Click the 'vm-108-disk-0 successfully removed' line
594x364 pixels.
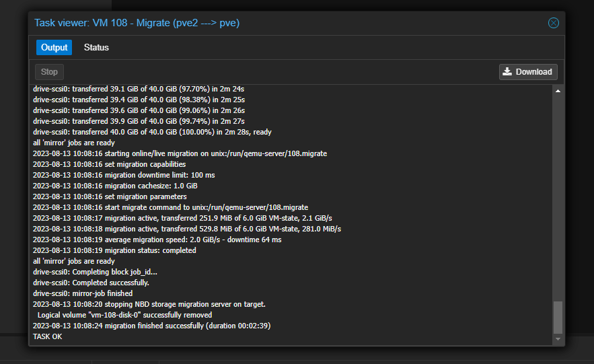(124, 315)
